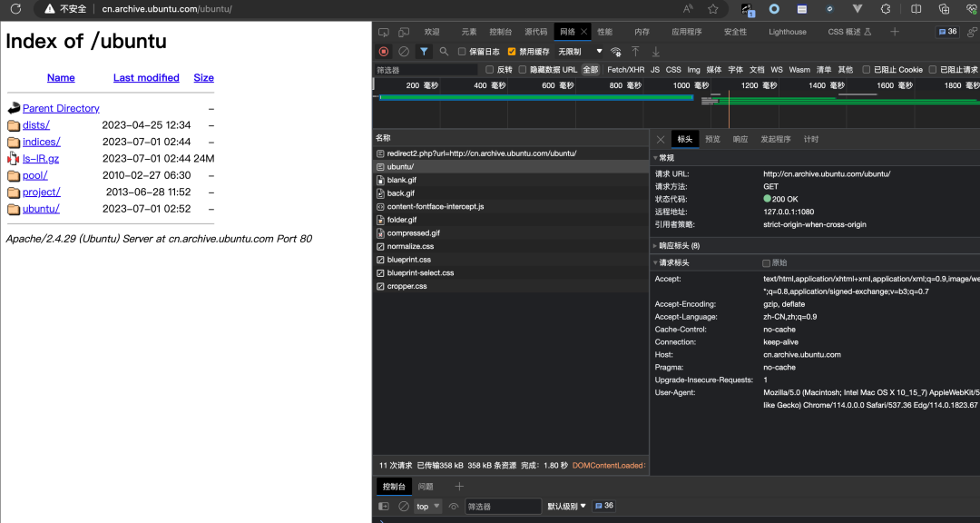
Task: Open the 响应 tab in request details
Action: pyautogui.click(x=740, y=139)
